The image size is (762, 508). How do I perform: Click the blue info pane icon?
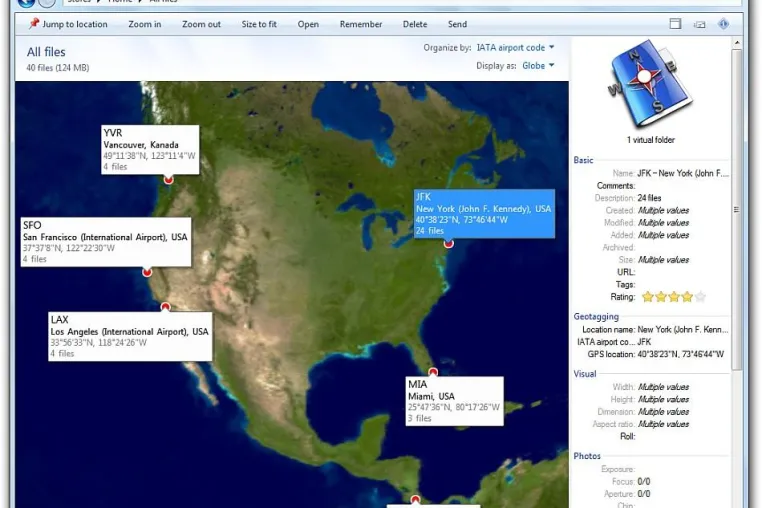(724, 23)
